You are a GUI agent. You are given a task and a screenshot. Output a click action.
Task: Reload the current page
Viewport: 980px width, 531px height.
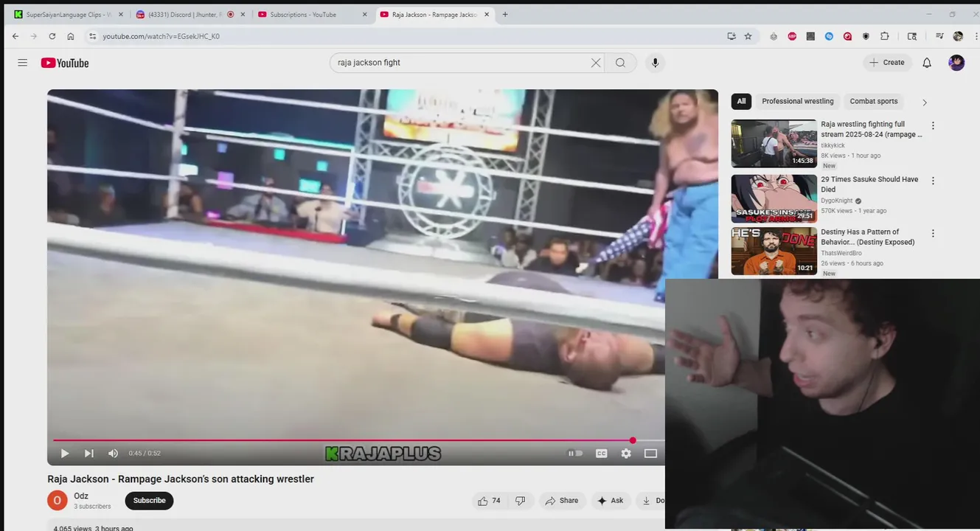52,36
